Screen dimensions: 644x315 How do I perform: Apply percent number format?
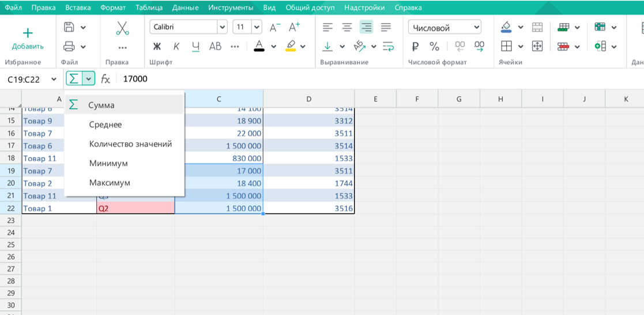(434, 46)
